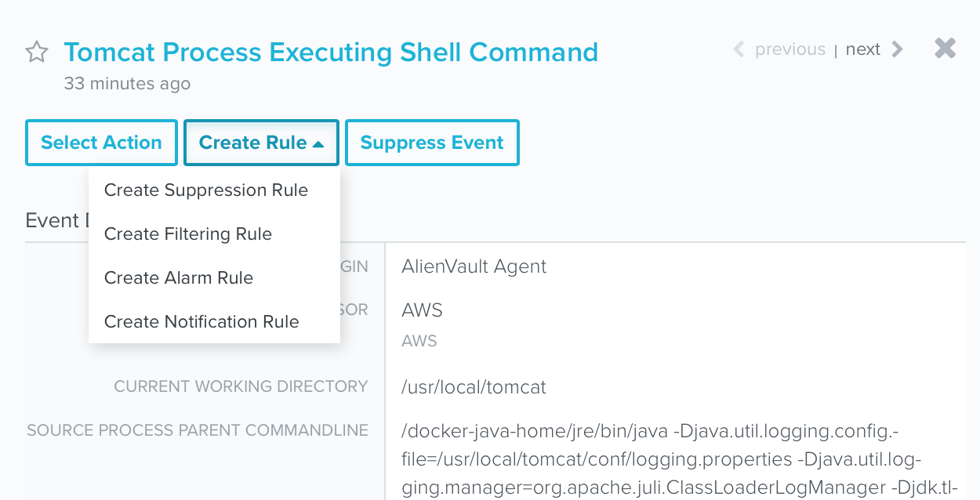The image size is (980, 500).
Task: Click the left chevron beside previous
Action: 739,49
